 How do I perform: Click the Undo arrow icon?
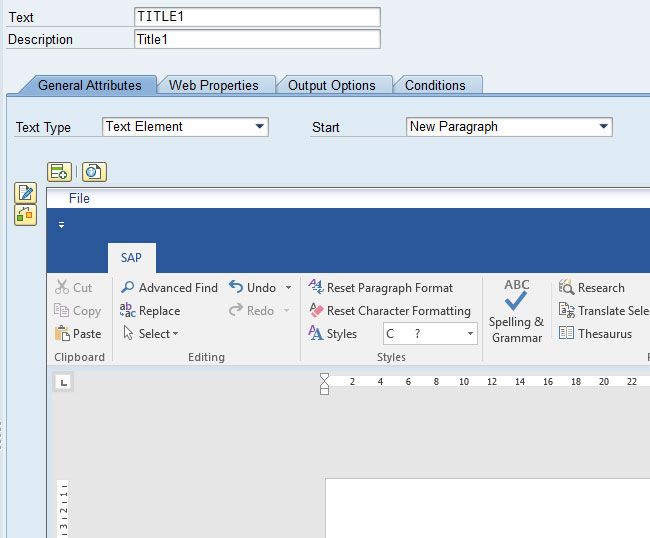click(x=236, y=288)
